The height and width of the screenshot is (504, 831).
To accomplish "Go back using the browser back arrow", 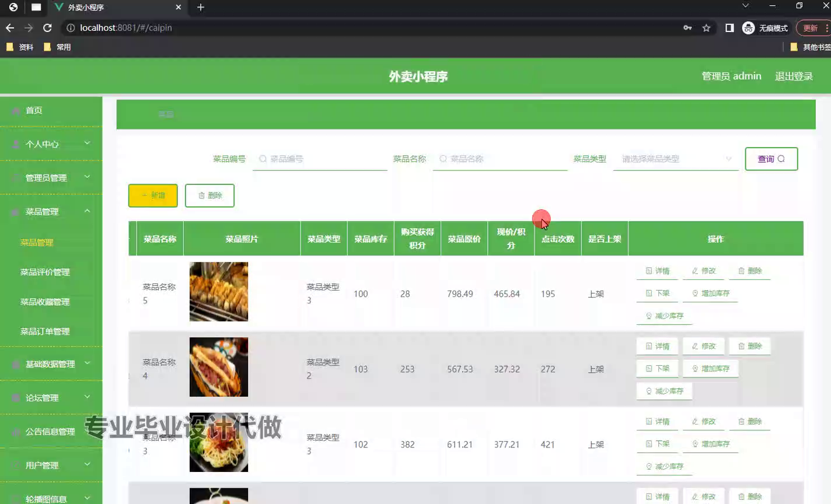I will coord(10,28).
